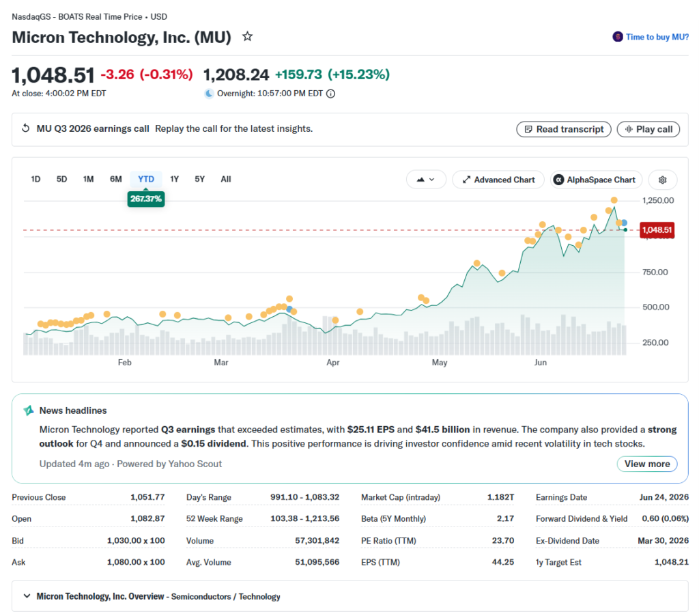Select Forward Dividend & Yield value
The image size is (699, 616).
(x=665, y=519)
